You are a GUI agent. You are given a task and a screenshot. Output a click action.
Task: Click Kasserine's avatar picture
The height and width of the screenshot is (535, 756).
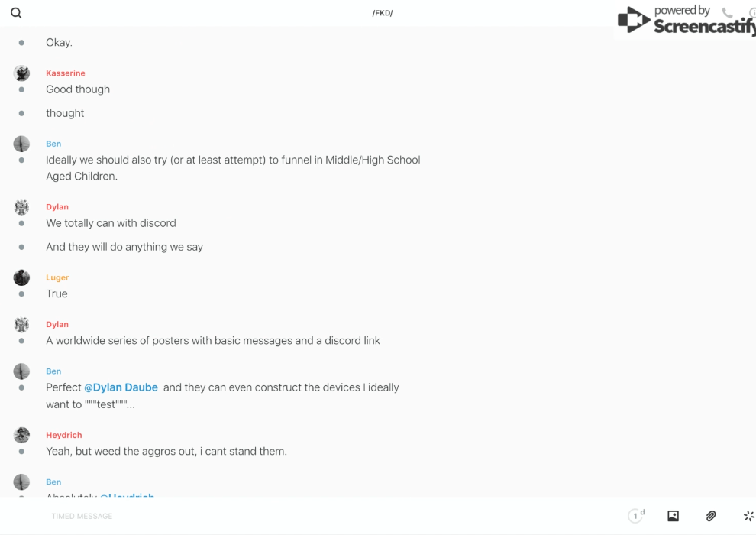(21, 73)
